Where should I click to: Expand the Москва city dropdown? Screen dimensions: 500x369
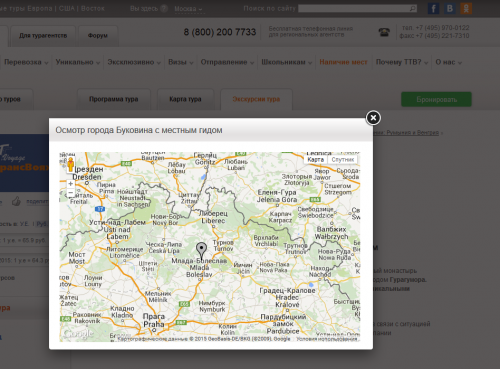(188, 9)
